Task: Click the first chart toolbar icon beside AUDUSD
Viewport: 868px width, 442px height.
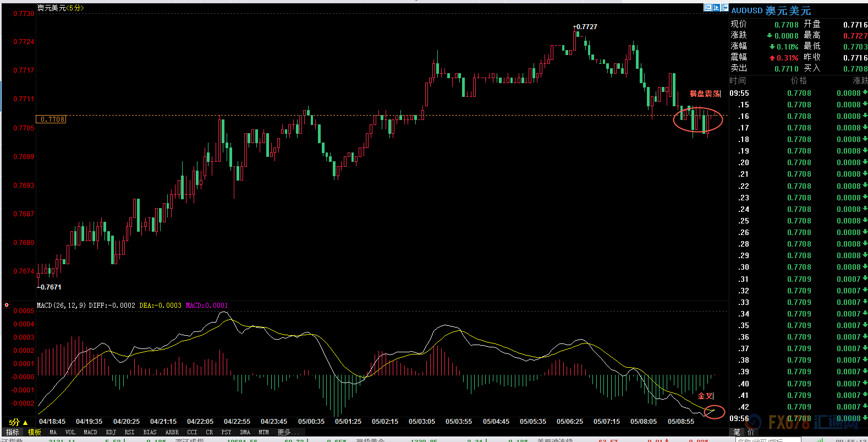Action: point(708,8)
